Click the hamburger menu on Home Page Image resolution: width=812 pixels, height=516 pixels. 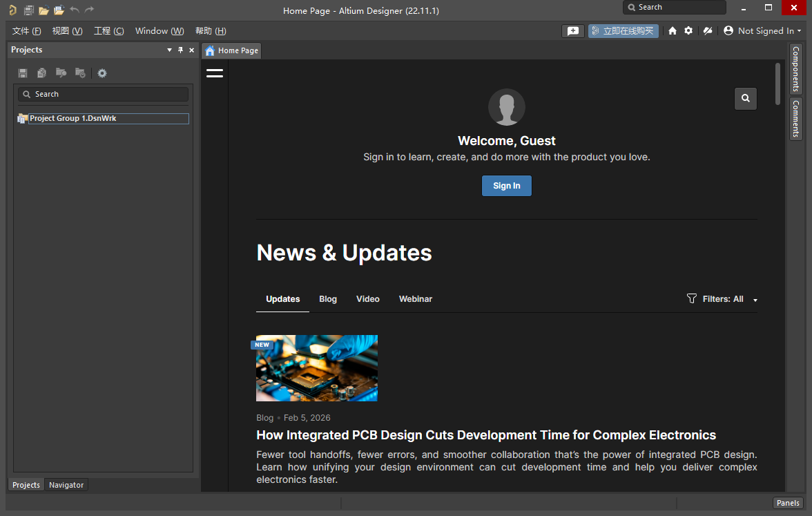click(215, 73)
